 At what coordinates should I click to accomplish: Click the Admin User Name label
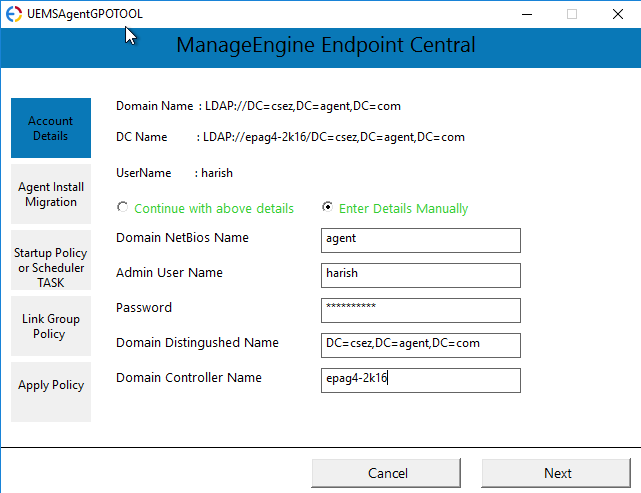click(169, 273)
